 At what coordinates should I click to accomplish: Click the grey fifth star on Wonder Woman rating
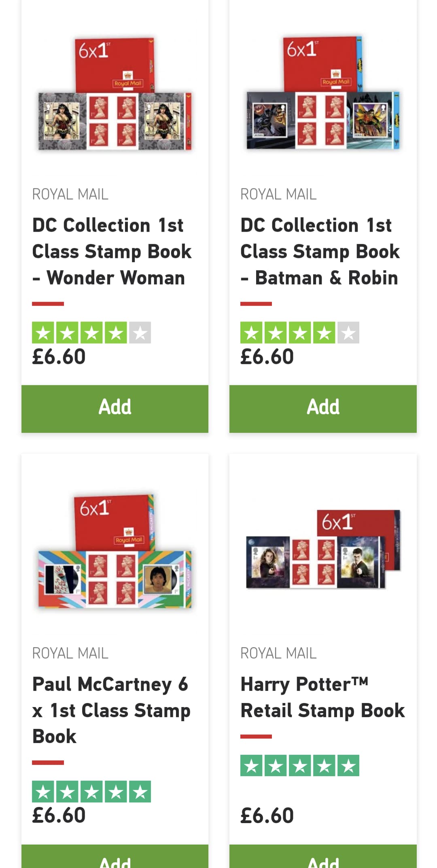pyautogui.click(x=140, y=332)
